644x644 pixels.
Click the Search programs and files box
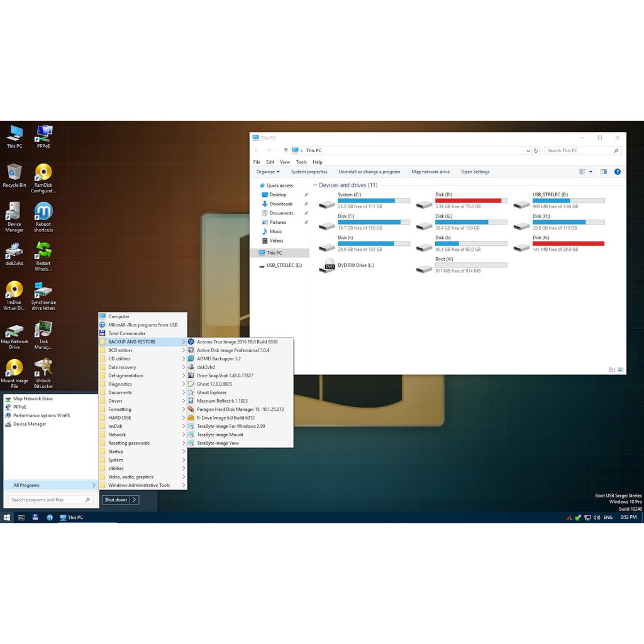[47, 500]
